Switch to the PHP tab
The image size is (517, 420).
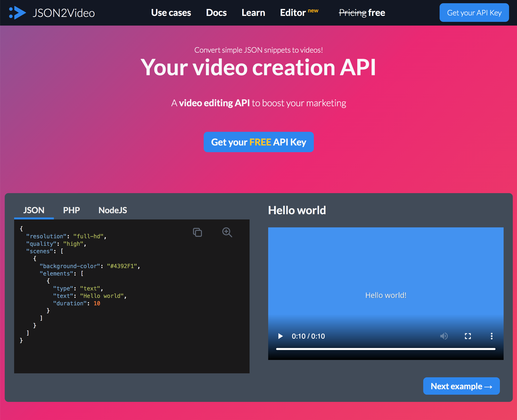71,210
